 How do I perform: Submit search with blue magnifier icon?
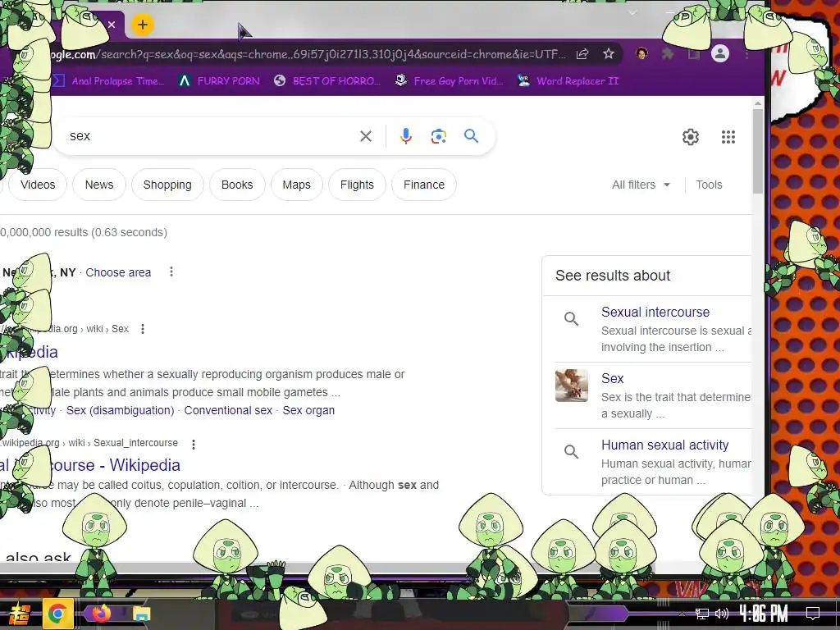pos(472,136)
